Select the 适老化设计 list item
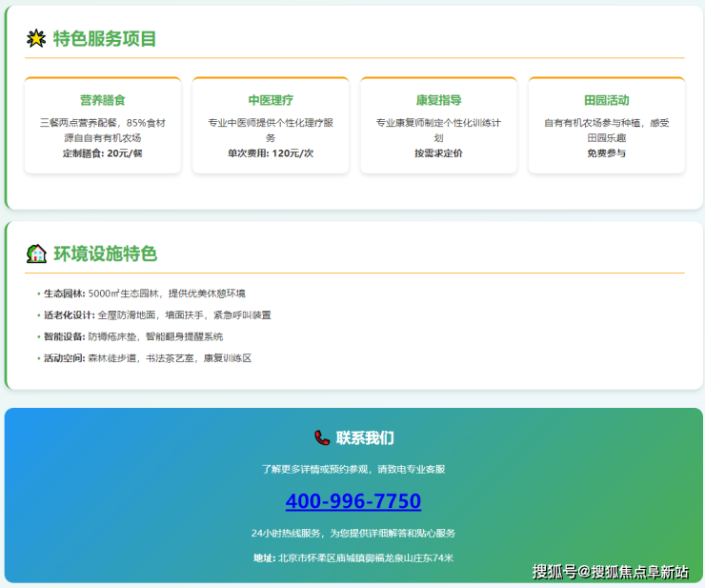 [156, 315]
